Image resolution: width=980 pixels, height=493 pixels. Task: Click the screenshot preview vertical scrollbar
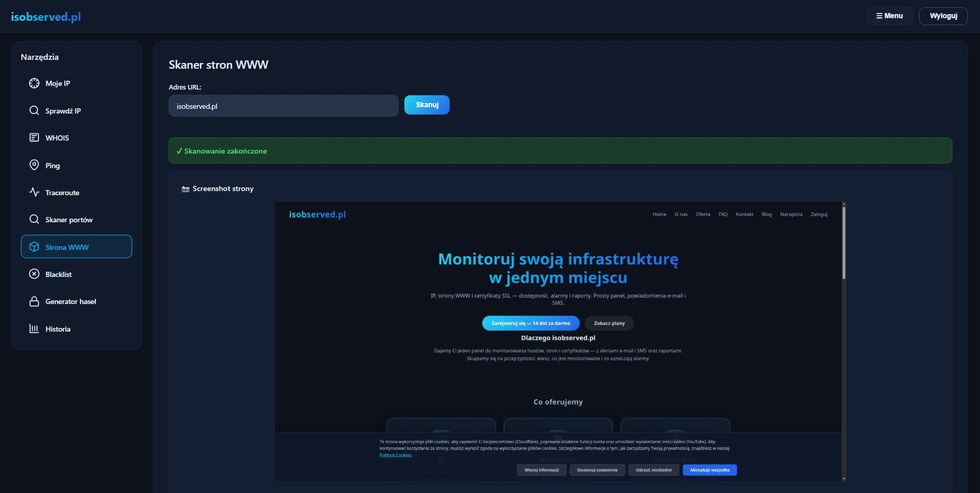(x=844, y=342)
